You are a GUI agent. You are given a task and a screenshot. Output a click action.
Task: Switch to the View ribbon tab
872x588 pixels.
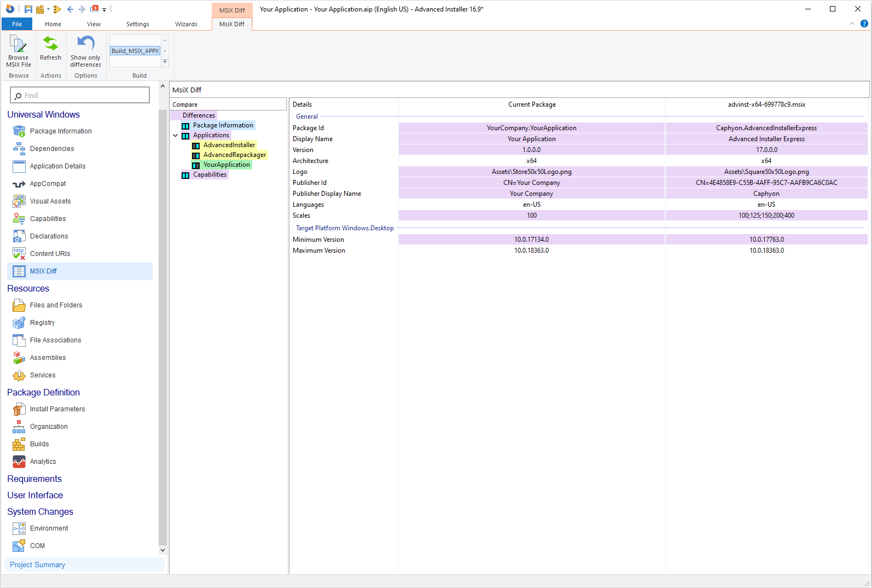click(x=94, y=24)
